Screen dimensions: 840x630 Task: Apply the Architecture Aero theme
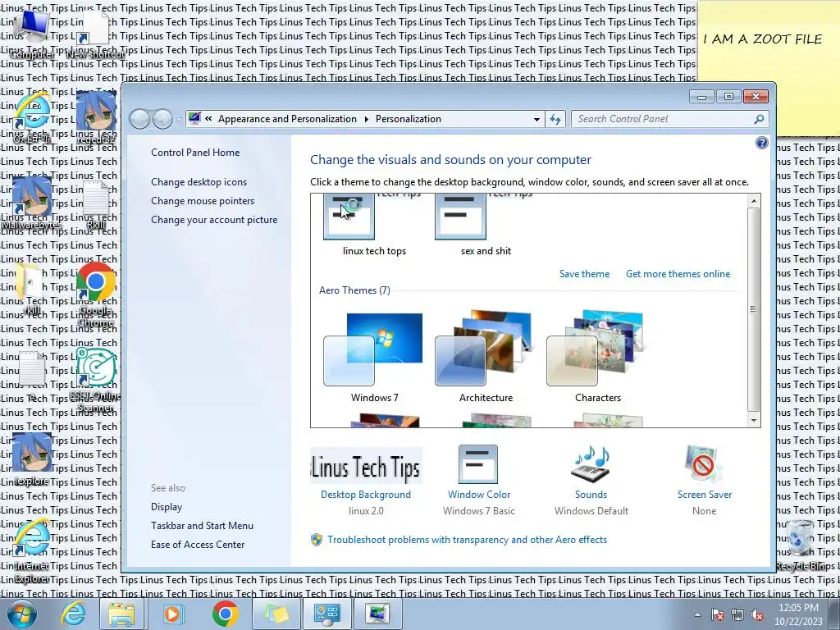tap(486, 358)
